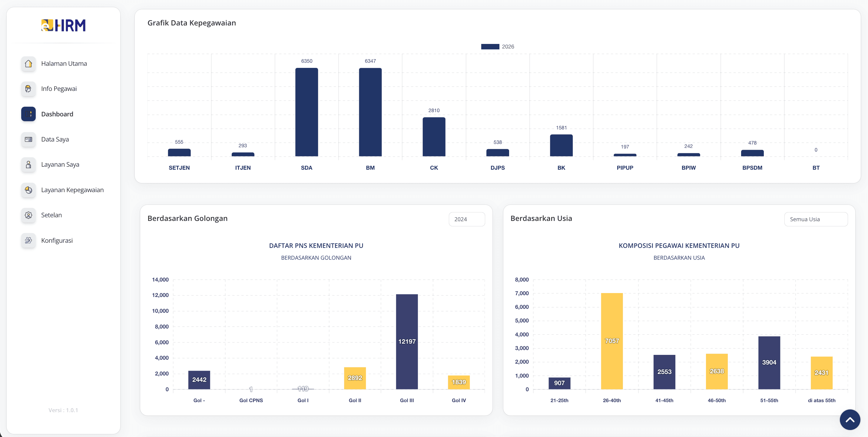
Task: Click the scroll-to-top arrow button
Action: (x=850, y=420)
